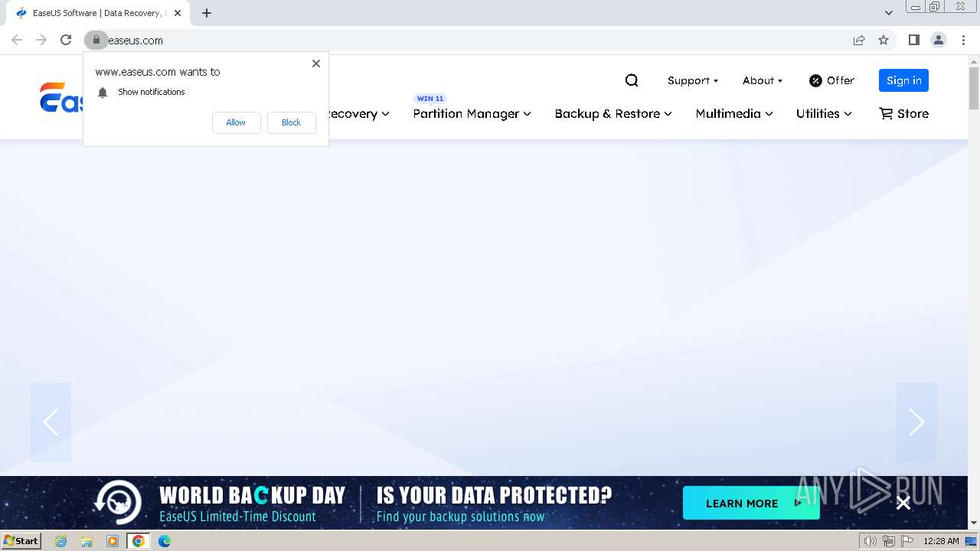Open File Explorer from taskbar
This screenshot has height=551, width=980.
pyautogui.click(x=87, y=541)
